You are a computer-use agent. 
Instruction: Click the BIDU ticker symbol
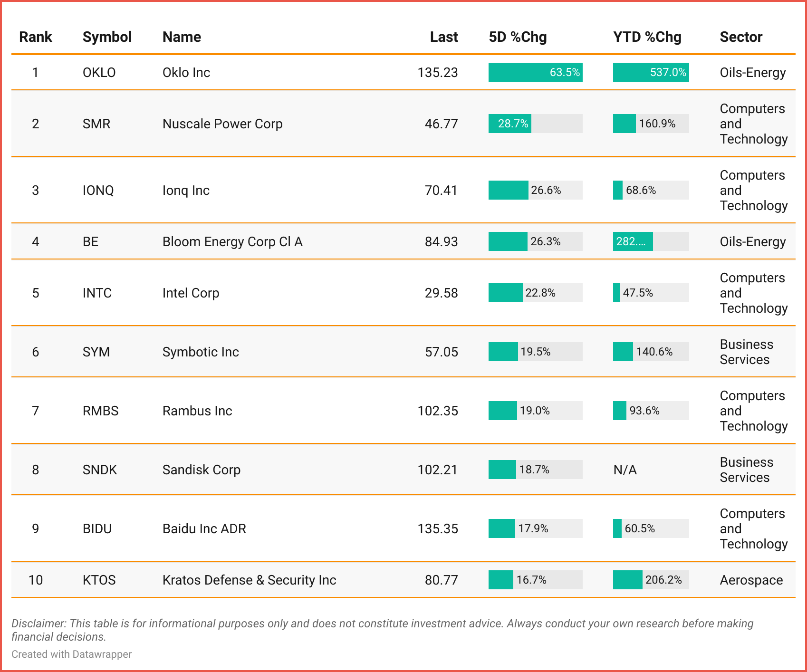pos(97,528)
